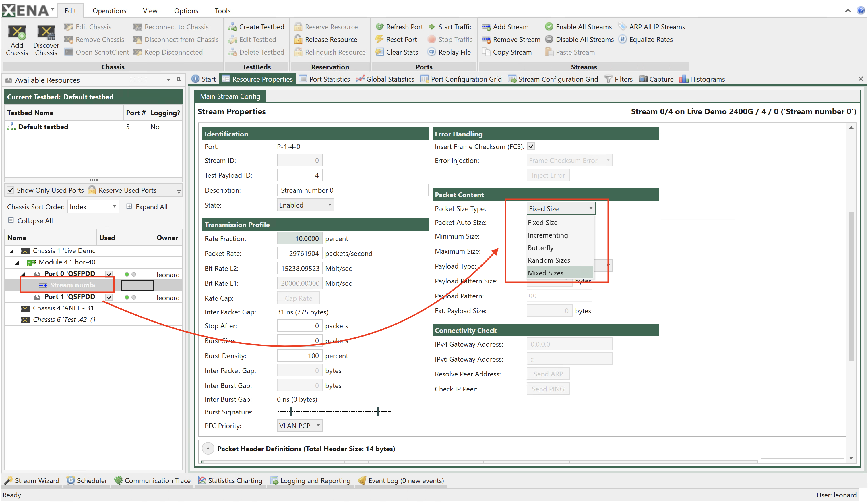Select Butterfly packet size option

[x=560, y=248]
